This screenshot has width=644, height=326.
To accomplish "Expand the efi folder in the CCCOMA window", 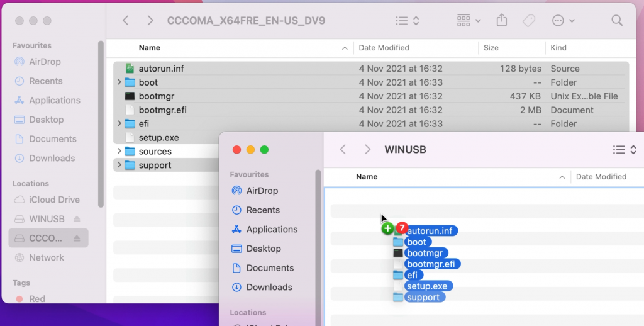I will click(x=119, y=124).
